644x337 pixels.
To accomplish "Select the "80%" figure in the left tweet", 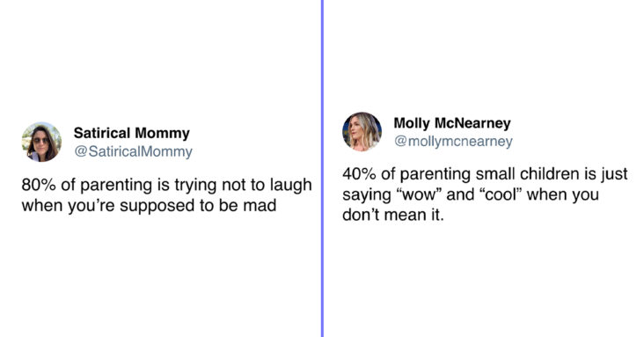I will (x=39, y=186).
